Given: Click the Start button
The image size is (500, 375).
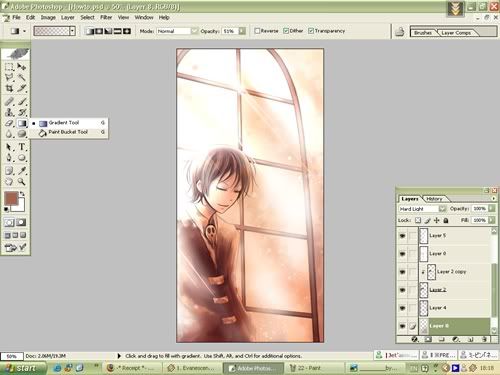Looking at the screenshot, I should tap(23, 368).
